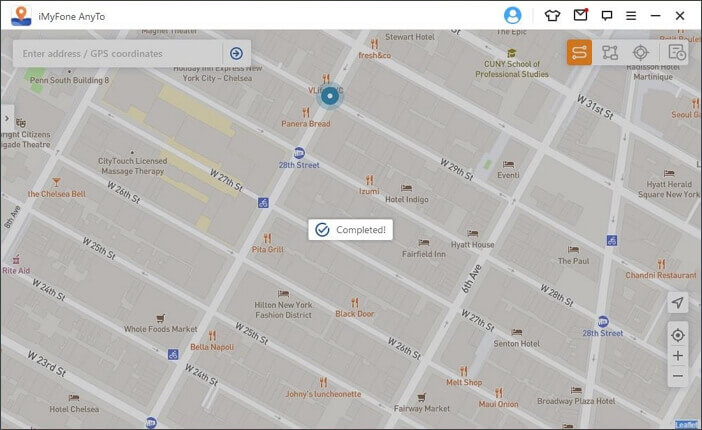This screenshot has height=430, width=702.
Task: Open the feedback chat icon
Action: pos(607,16)
